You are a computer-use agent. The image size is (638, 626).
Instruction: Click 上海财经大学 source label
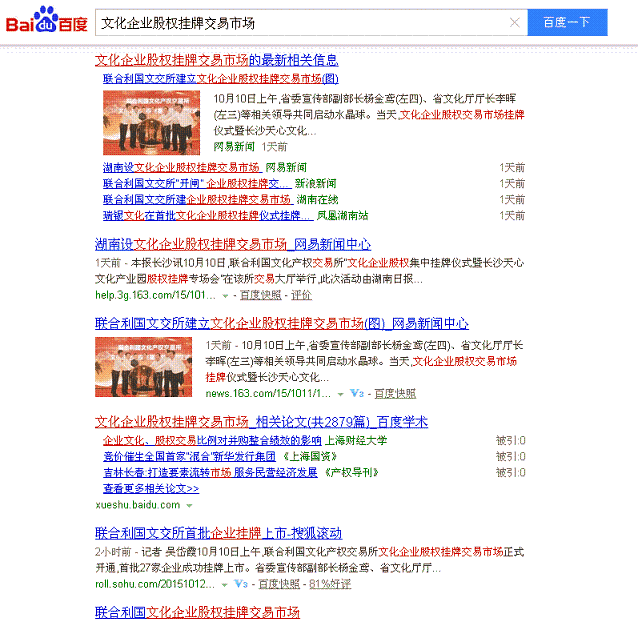356,441
